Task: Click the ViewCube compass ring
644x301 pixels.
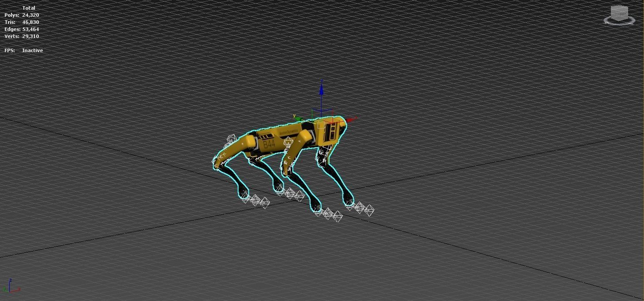Action: click(619, 20)
